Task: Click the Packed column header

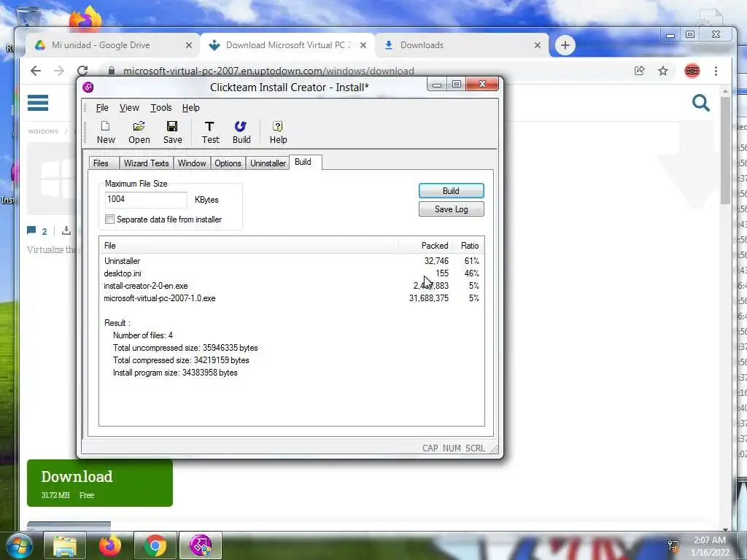Action: (x=425, y=246)
